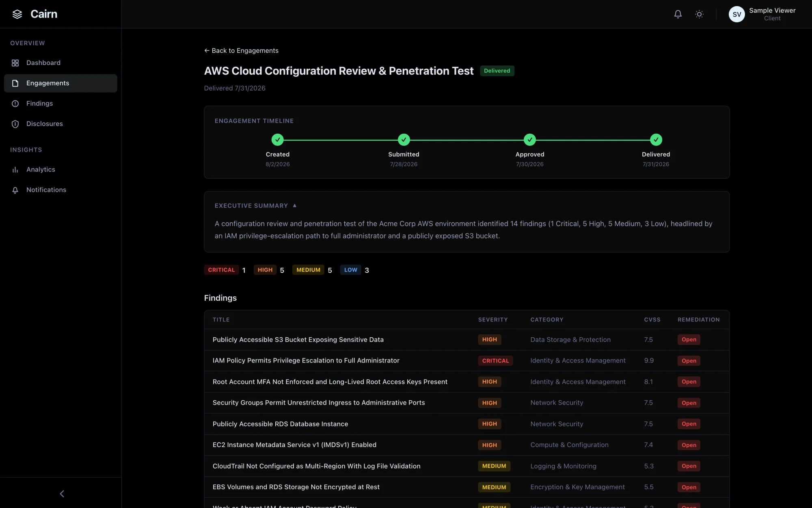The width and height of the screenshot is (812, 508).
Task: Sort findings by the Category column header
Action: pyautogui.click(x=547, y=320)
